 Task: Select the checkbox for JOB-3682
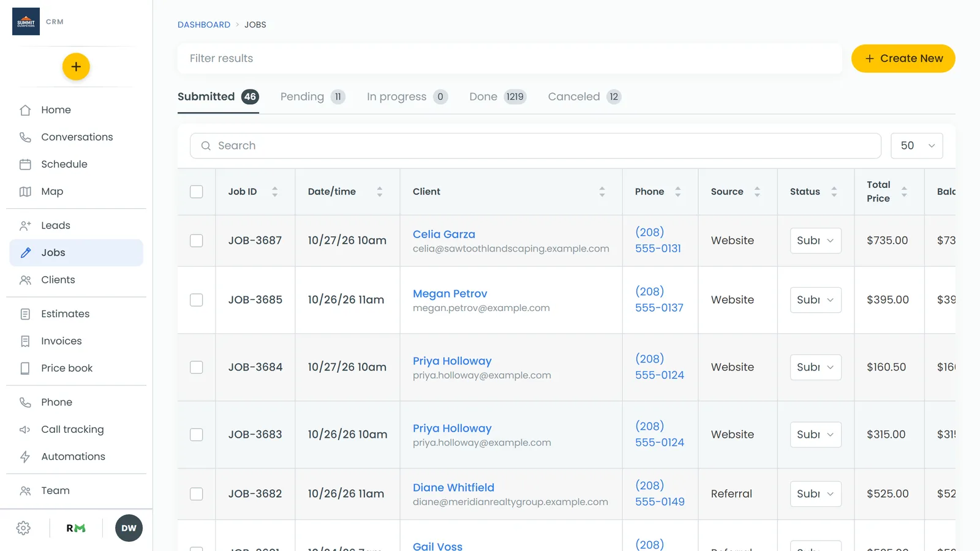pyautogui.click(x=196, y=494)
